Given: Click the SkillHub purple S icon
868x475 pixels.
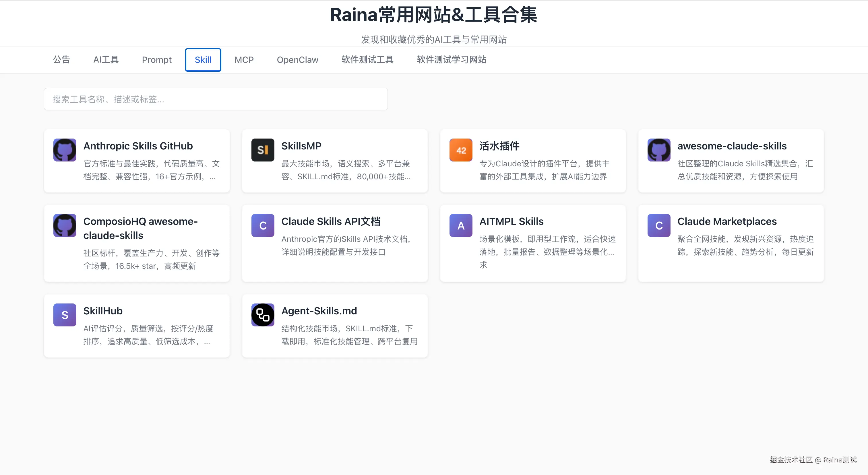Looking at the screenshot, I should pos(65,315).
